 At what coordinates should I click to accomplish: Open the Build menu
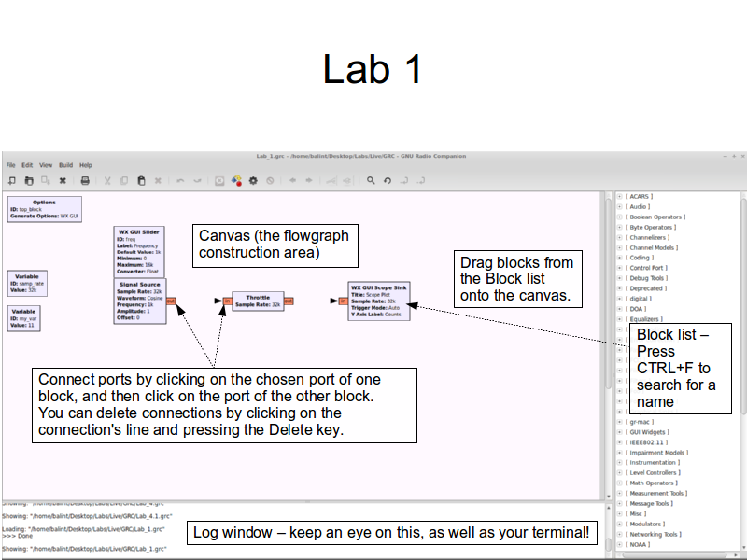coord(64,165)
